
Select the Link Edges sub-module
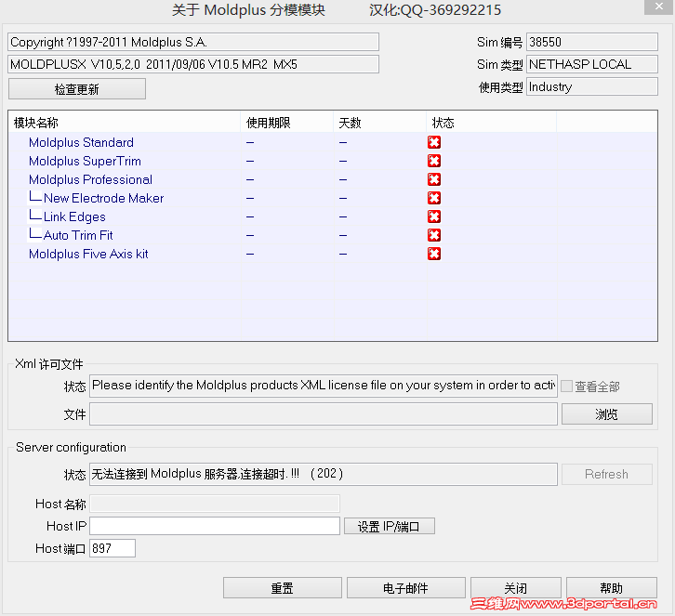point(333,216)
